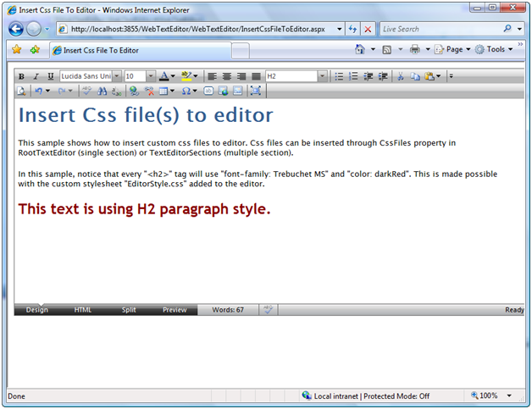Switch to the Preview tab
532x409 pixels.
pos(175,310)
